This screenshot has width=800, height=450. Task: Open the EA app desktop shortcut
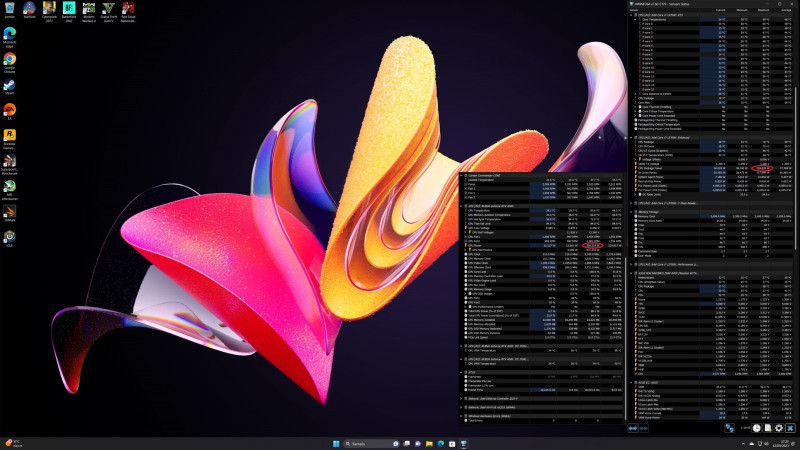[x=9, y=111]
